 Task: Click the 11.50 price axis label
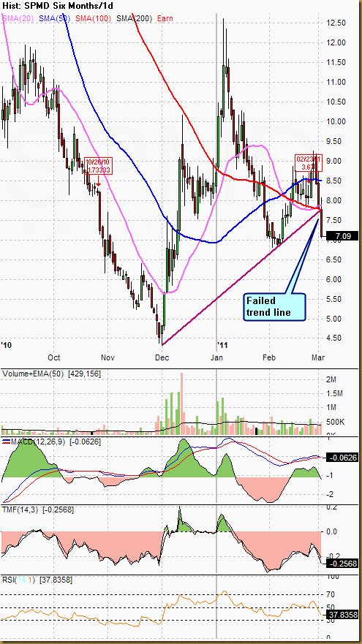coord(336,62)
